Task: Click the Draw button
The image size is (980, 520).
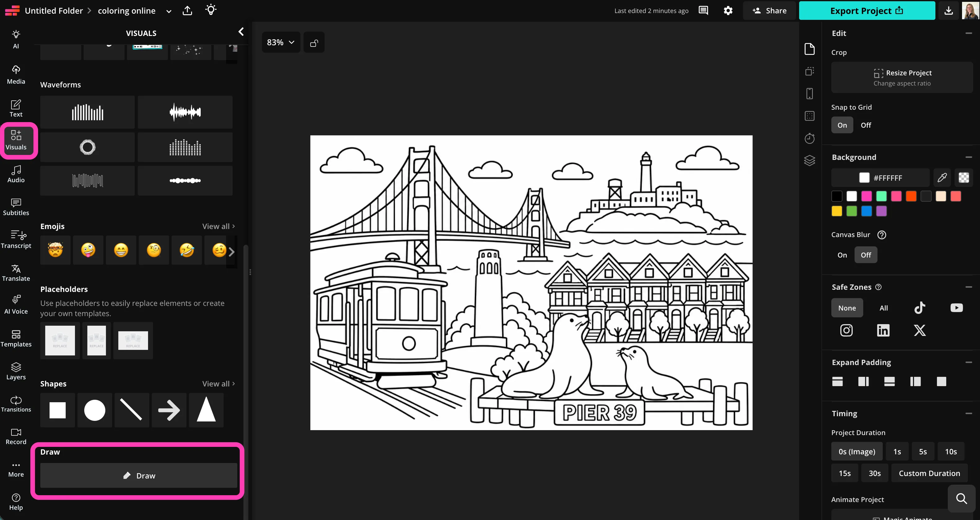Action: pyautogui.click(x=139, y=475)
